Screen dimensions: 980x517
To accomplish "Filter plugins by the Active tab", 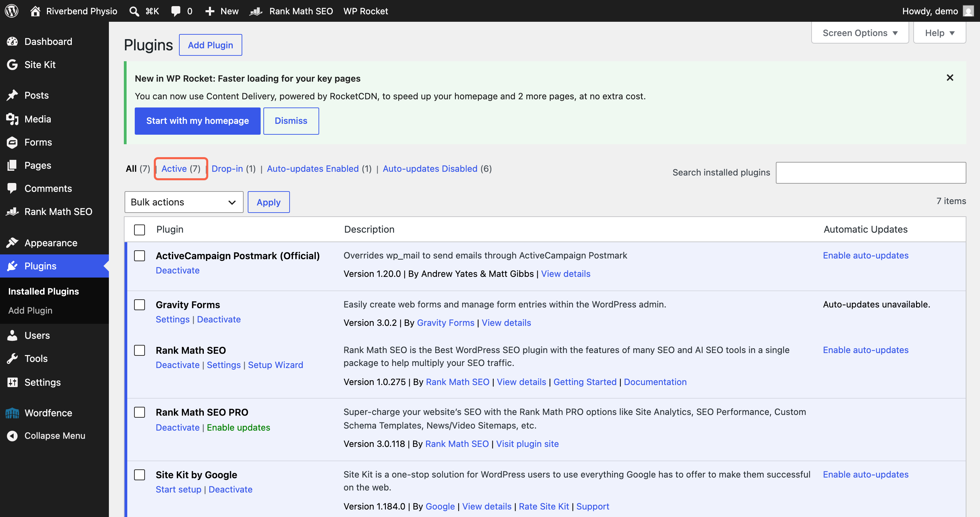I will point(181,168).
